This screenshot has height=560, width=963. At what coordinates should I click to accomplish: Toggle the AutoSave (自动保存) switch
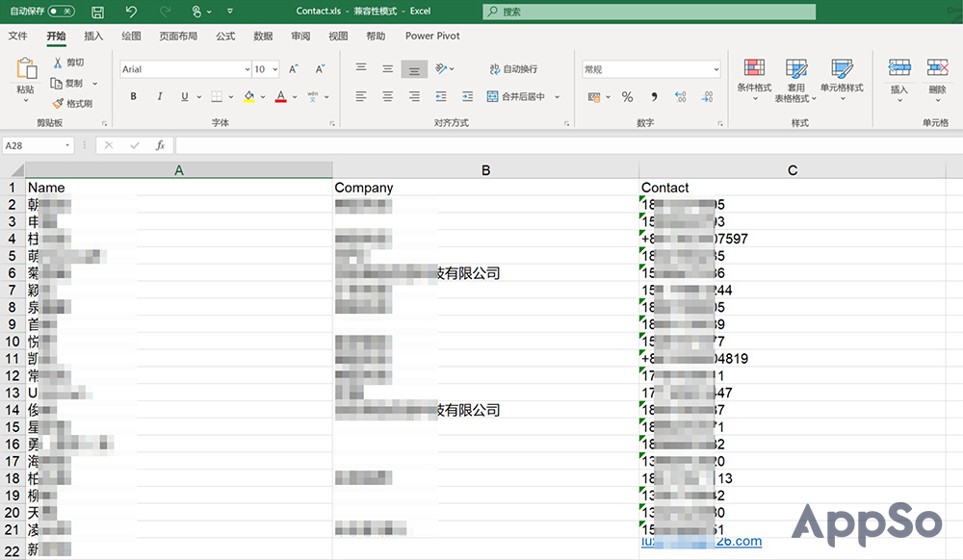click(61, 12)
